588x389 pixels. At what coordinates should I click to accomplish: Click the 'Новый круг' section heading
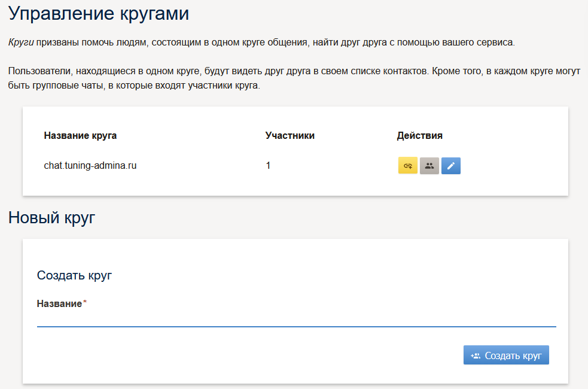tap(52, 218)
